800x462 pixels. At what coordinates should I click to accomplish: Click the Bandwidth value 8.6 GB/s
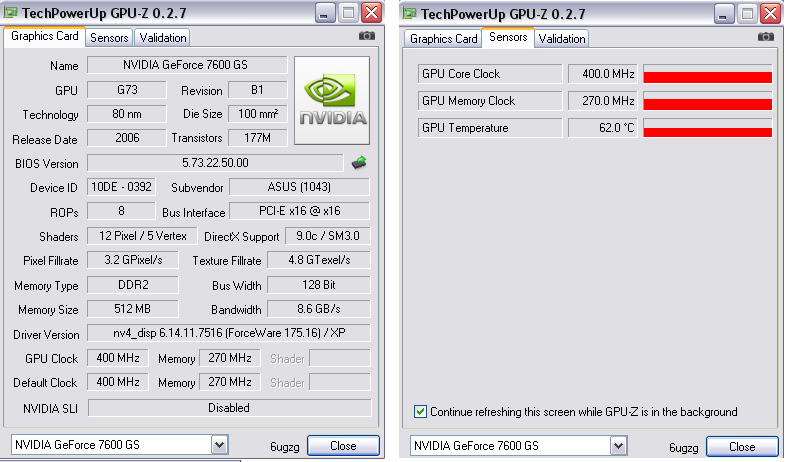[319, 309]
